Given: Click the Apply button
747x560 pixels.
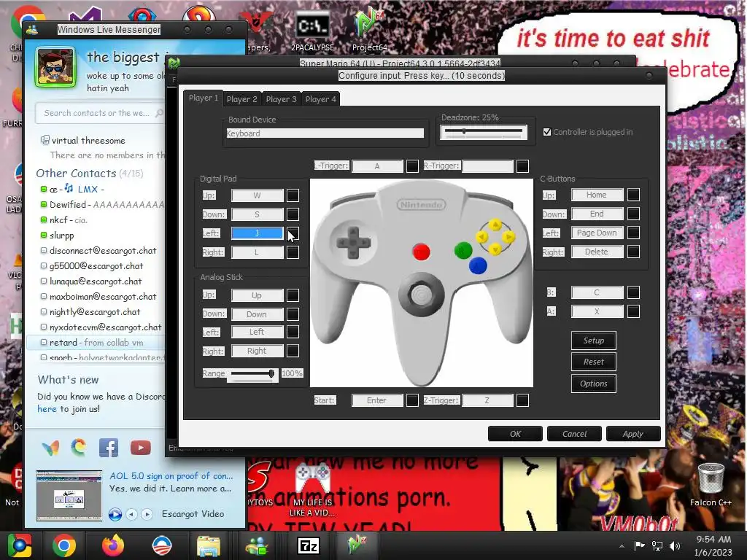Looking at the screenshot, I should tap(633, 434).
